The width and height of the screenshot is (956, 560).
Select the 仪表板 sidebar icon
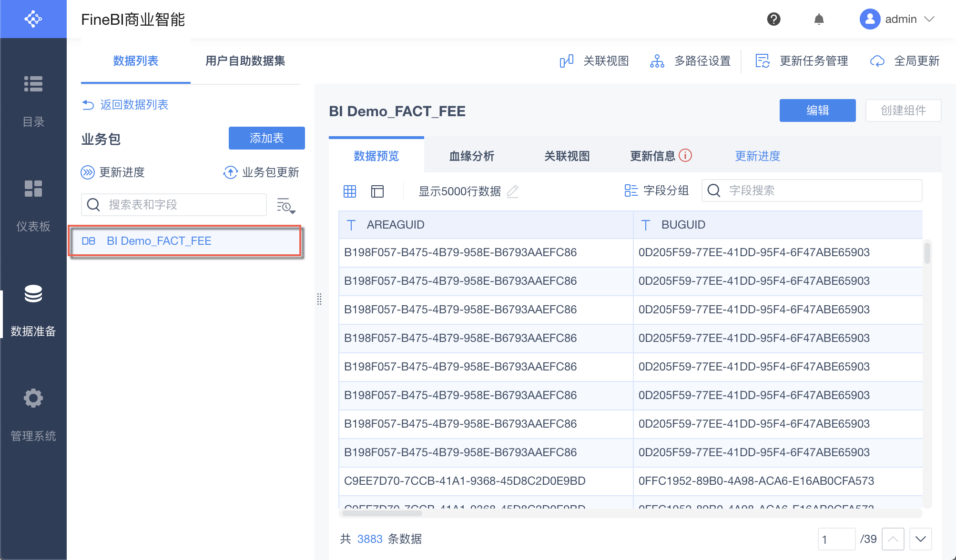pos(33,189)
